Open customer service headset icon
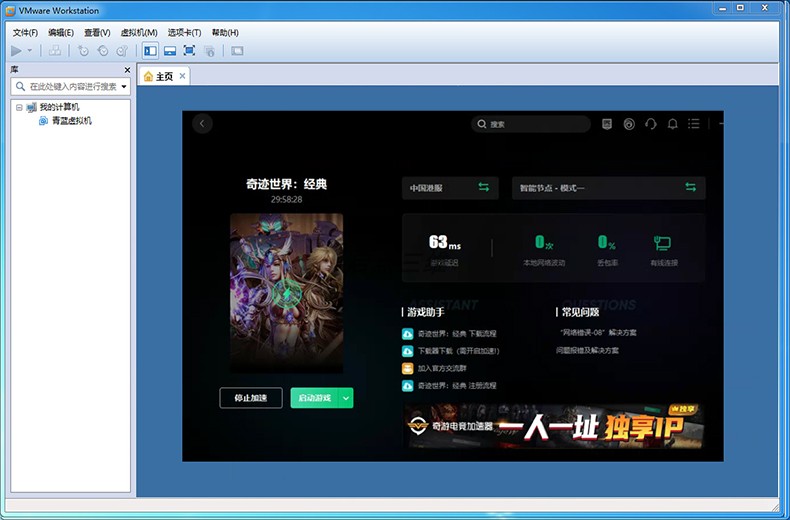Screen dimensions: 790x520 coord(650,124)
